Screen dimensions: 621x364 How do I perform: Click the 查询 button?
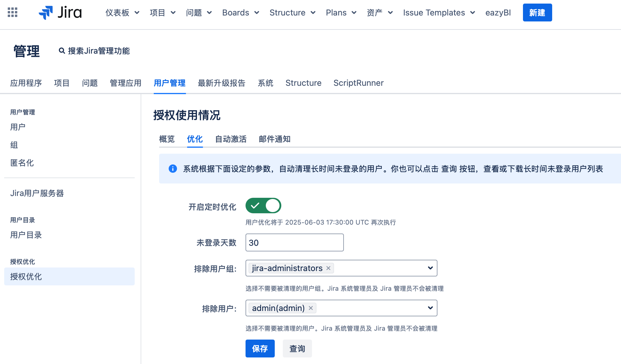click(297, 349)
